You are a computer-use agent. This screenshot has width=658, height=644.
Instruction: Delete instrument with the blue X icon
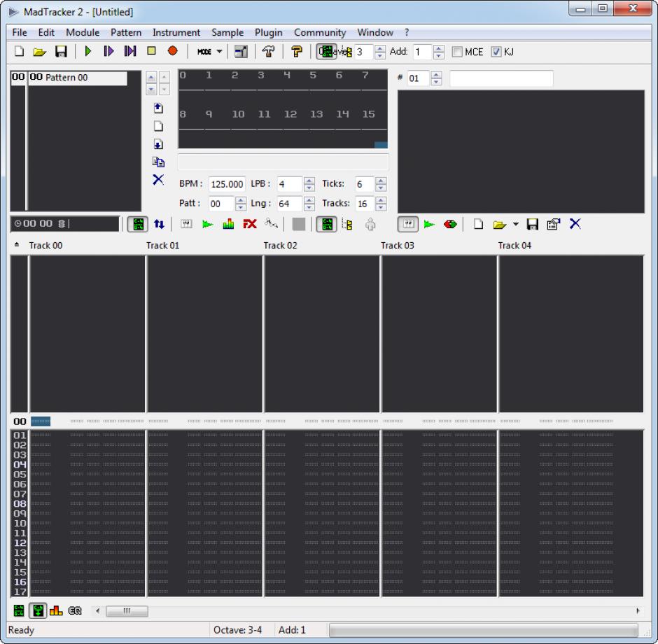pos(575,224)
